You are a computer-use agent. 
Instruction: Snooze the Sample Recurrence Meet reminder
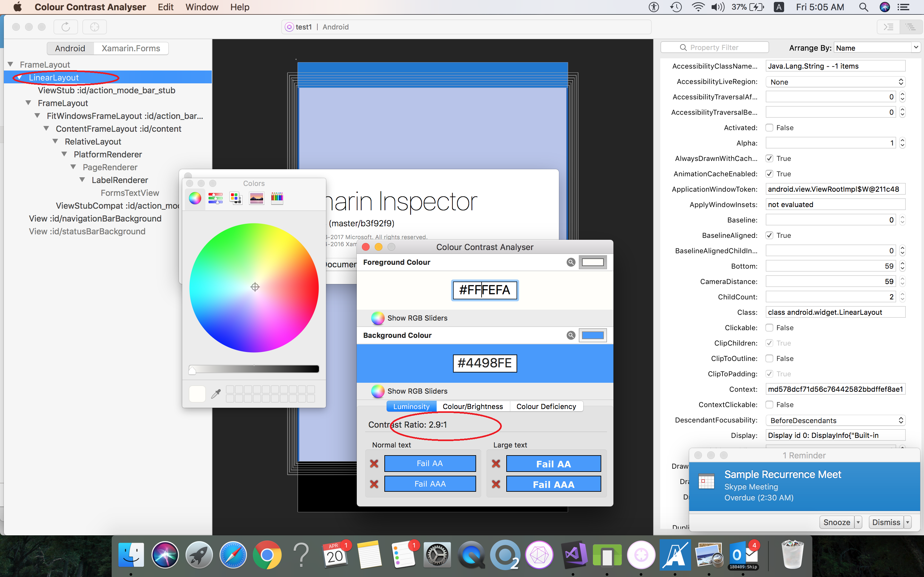tap(836, 522)
